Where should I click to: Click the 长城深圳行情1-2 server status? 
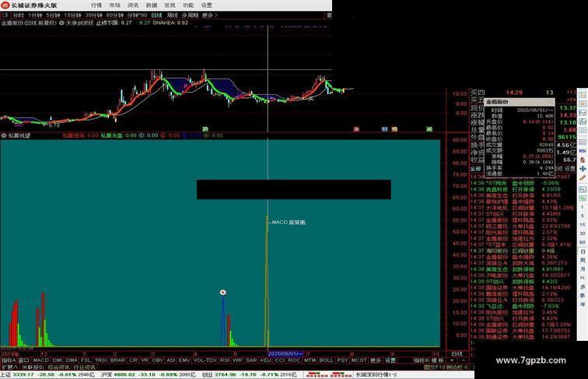376,374
